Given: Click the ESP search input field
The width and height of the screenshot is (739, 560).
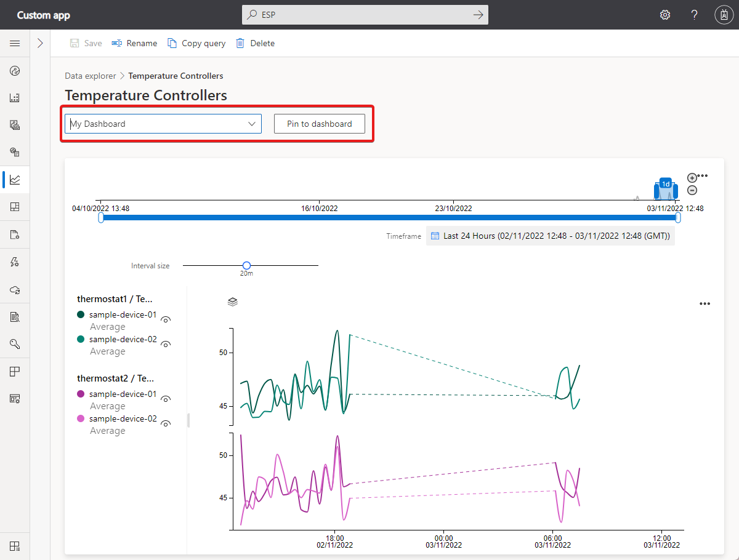Looking at the screenshot, I should (x=365, y=15).
